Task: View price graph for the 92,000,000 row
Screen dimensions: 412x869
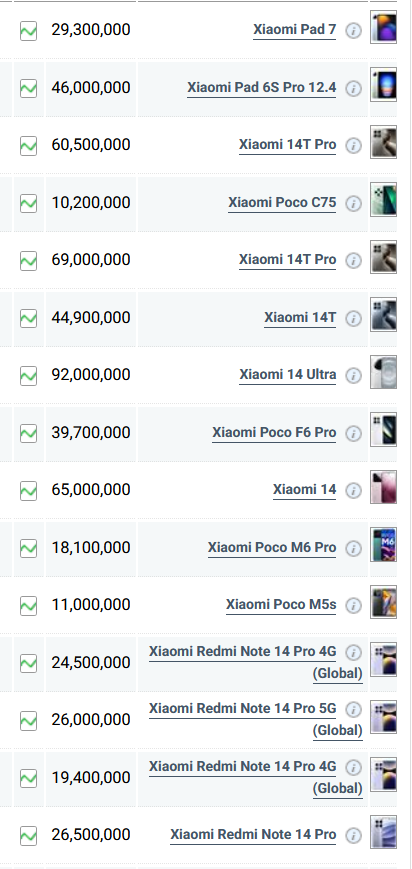Action: click(x=28, y=376)
